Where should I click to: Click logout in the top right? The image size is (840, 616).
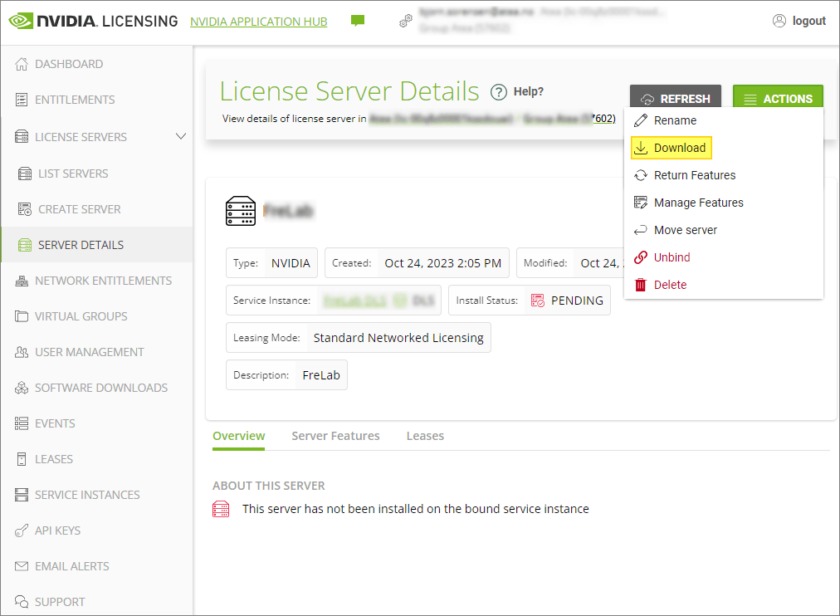coord(799,21)
